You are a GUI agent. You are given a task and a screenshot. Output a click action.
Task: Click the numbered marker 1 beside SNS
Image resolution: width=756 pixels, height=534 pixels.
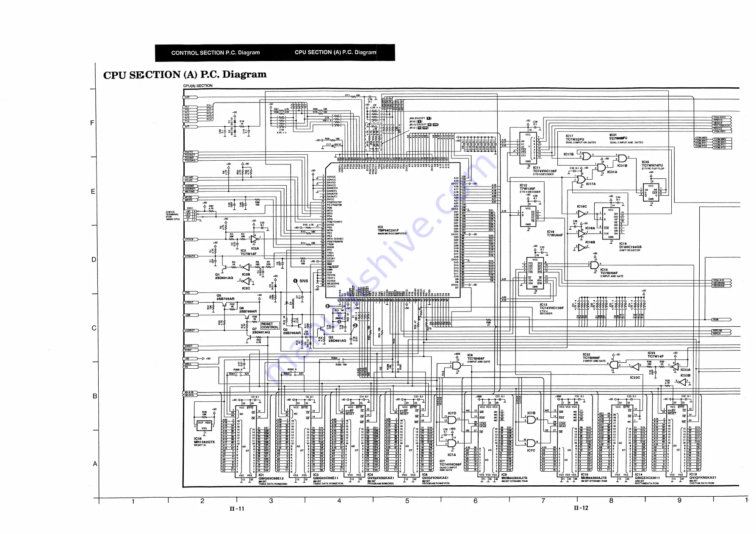[x=295, y=281]
